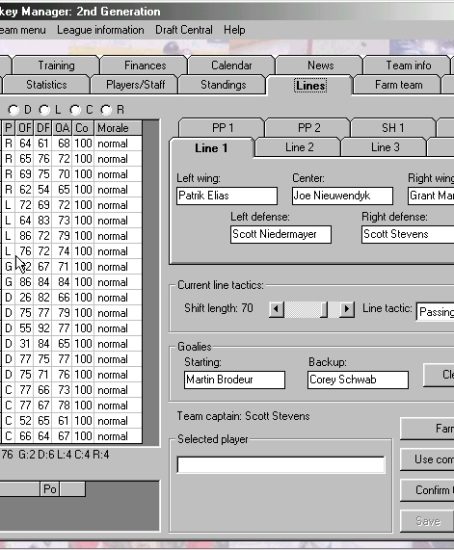Open the PP 2 line tab

[309, 128]
